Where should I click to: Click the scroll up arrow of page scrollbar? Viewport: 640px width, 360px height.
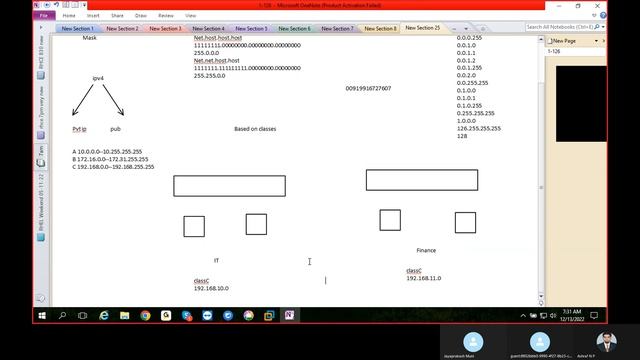pos(541,40)
